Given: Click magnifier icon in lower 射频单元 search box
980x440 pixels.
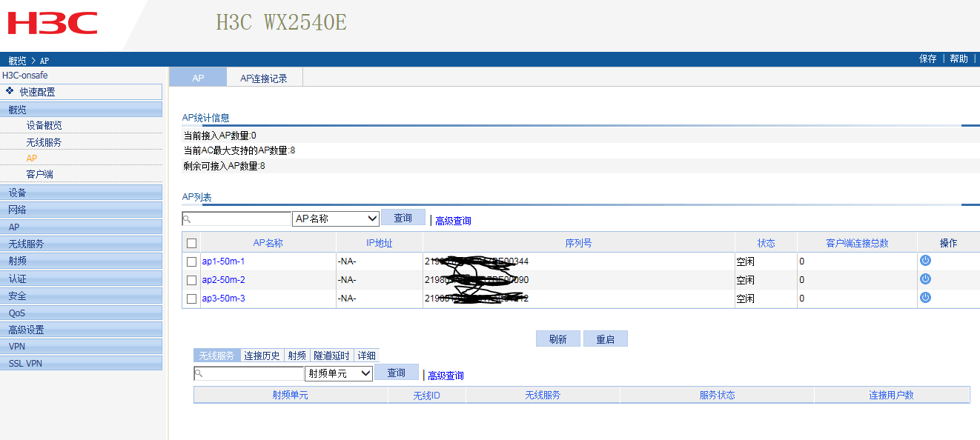Looking at the screenshot, I should pyautogui.click(x=199, y=374).
